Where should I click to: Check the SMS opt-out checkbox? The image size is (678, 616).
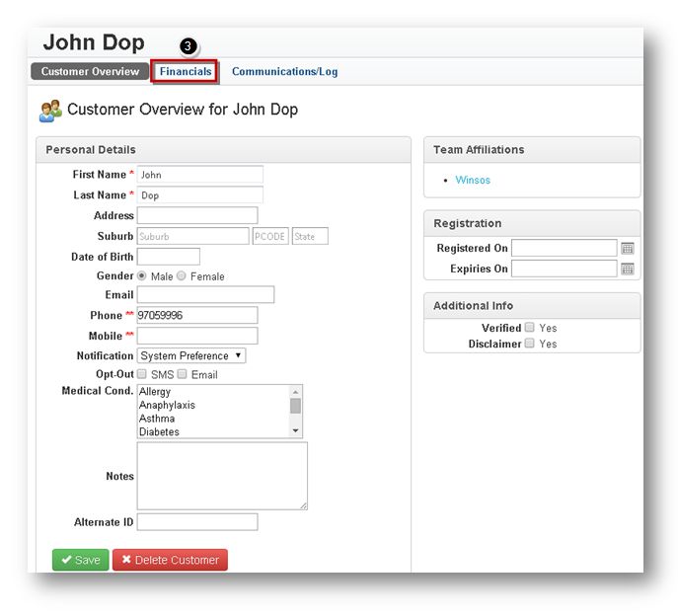(142, 374)
